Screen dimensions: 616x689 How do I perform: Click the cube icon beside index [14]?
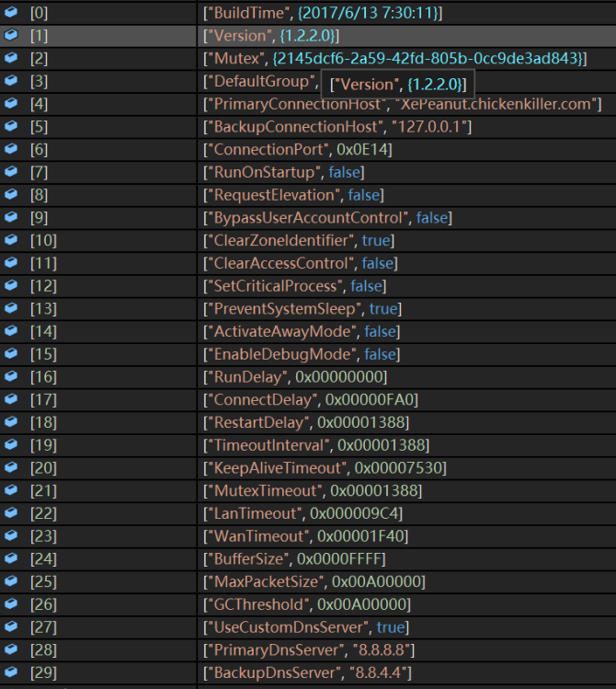11,331
